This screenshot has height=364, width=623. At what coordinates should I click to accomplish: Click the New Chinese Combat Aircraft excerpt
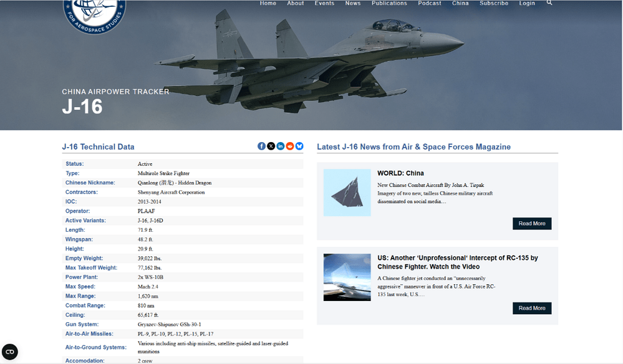point(435,193)
